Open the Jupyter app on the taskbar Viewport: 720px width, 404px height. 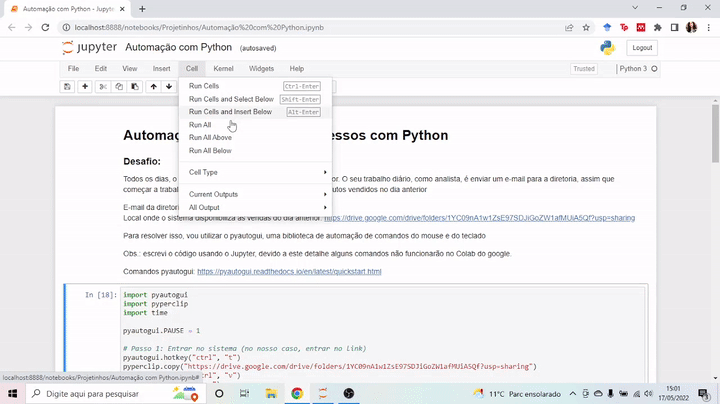(323, 393)
